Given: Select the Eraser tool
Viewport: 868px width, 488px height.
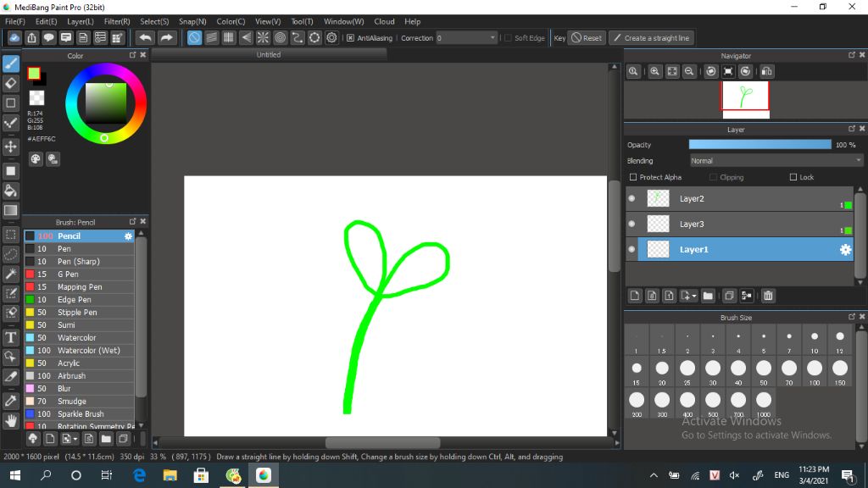Looking at the screenshot, I should pyautogui.click(x=10, y=84).
